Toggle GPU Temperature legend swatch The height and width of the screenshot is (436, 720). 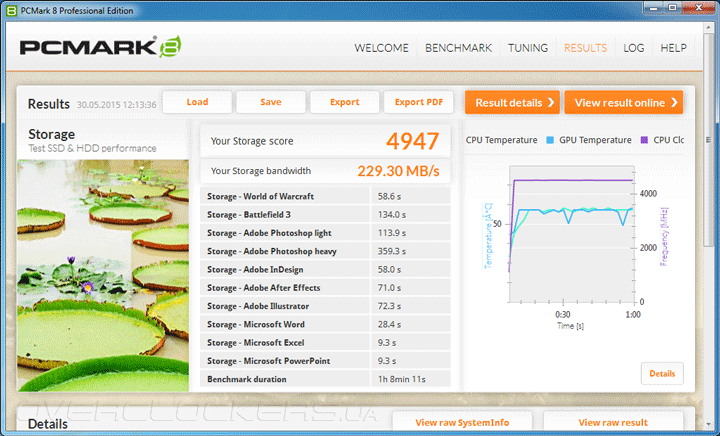click(x=550, y=140)
